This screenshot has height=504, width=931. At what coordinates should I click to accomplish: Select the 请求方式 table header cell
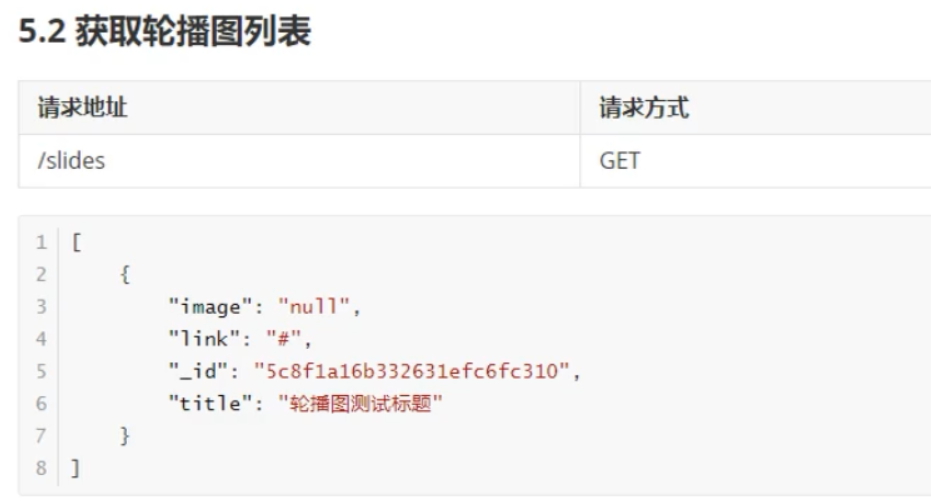click(x=643, y=108)
